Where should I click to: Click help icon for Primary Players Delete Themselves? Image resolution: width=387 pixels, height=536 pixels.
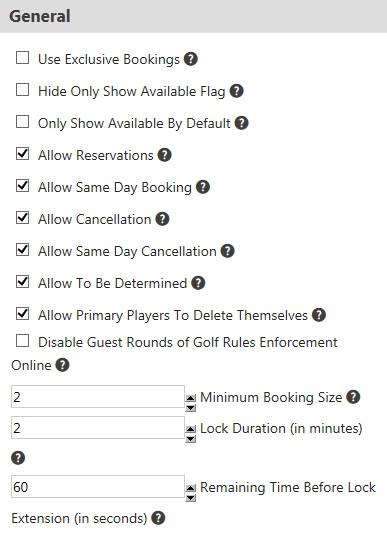(x=319, y=315)
